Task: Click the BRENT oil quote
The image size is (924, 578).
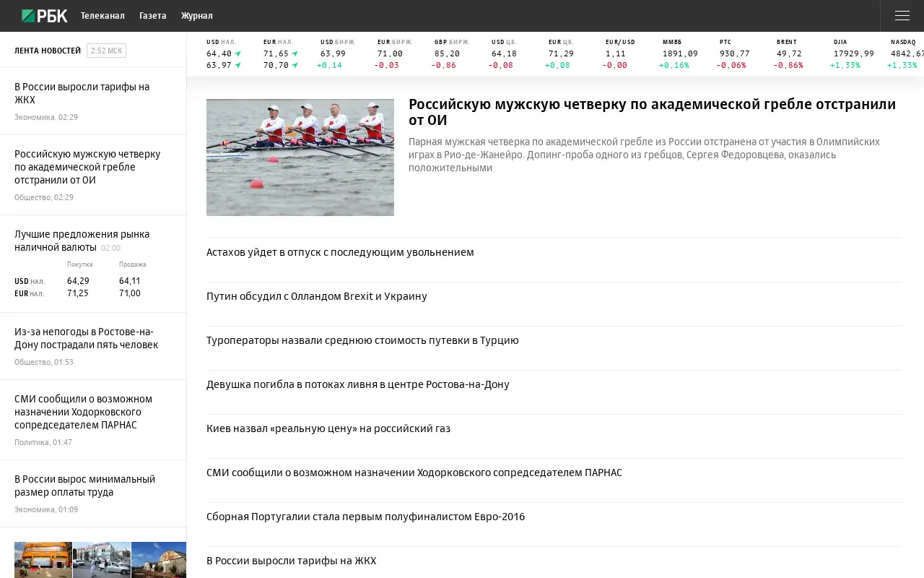Action: pyautogui.click(x=788, y=54)
